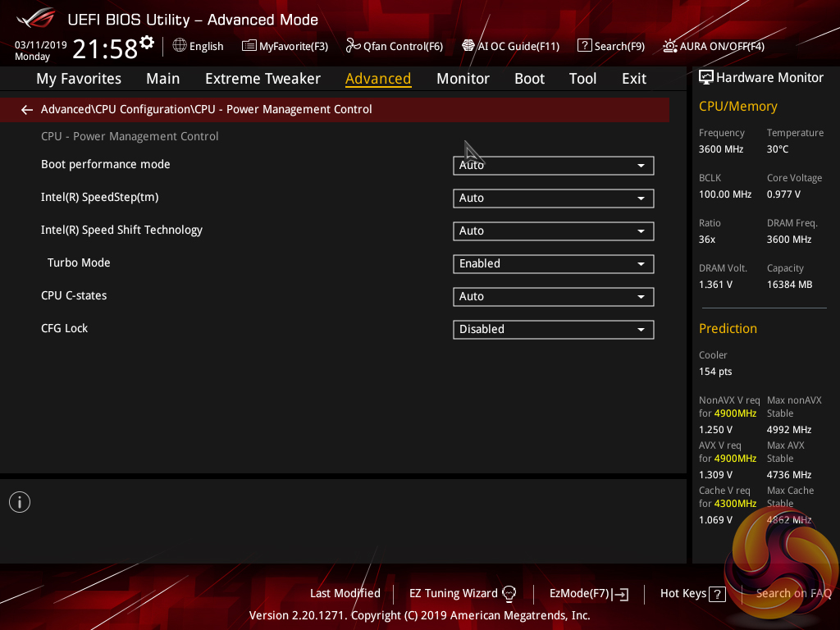Click EzMode(F7) button

[x=589, y=594]
